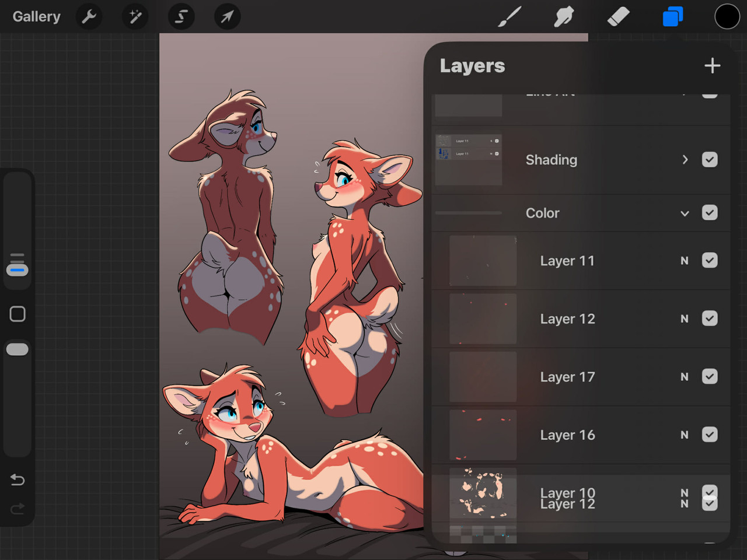Adjust the brush size slider handle
The height and width of the screenshot is (560, 747).
18,270
